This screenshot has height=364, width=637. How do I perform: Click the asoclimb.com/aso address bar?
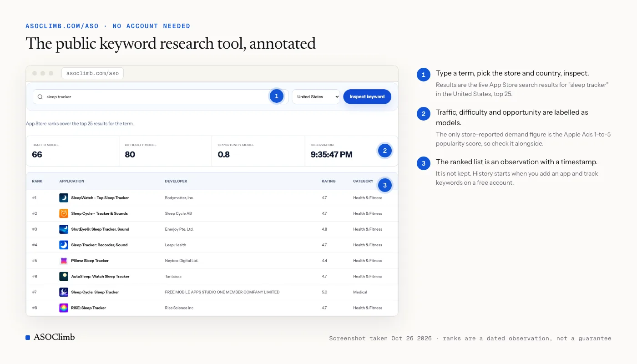tap(92, 73)
